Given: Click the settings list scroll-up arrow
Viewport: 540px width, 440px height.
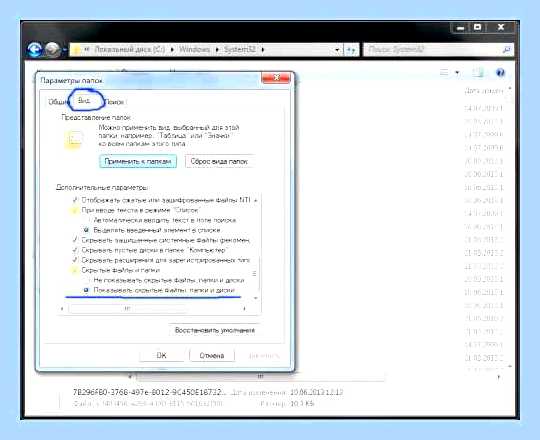Looking at the screenshot, I should coord(256,200).
